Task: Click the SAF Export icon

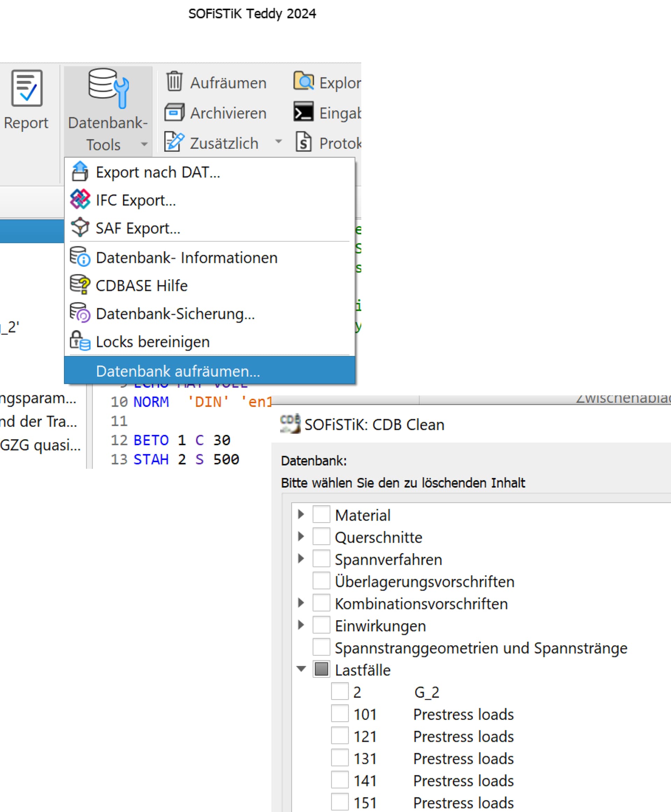Action: tap(80, 227)
